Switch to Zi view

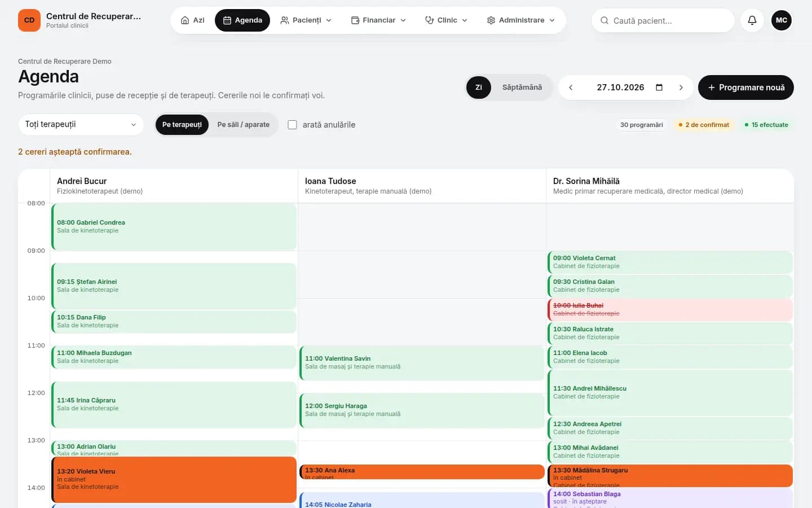pyautogui.click(x=479, y=87)
